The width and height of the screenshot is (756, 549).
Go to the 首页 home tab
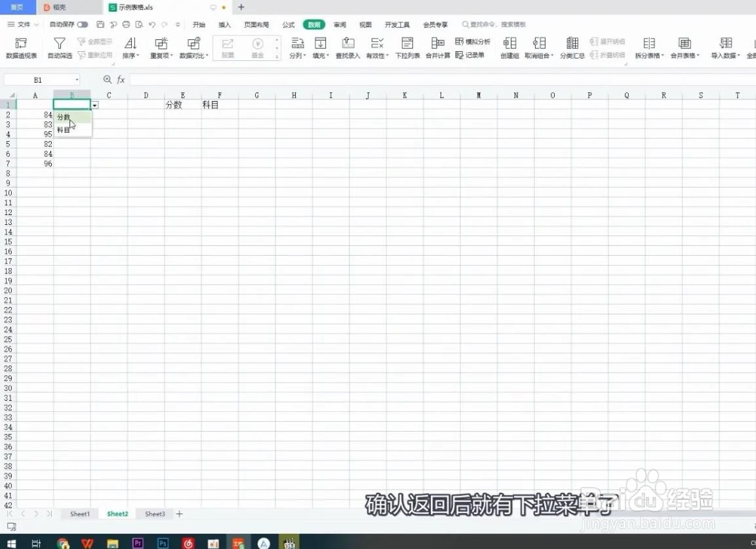point(17,7)
